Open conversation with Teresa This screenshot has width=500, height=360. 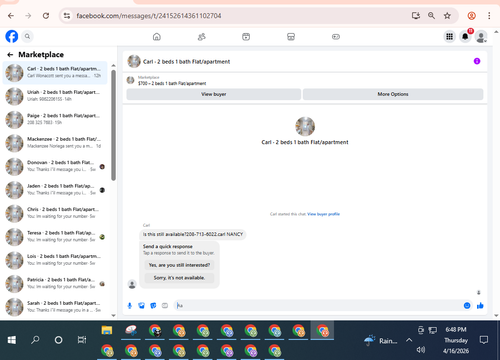point(55,236)
